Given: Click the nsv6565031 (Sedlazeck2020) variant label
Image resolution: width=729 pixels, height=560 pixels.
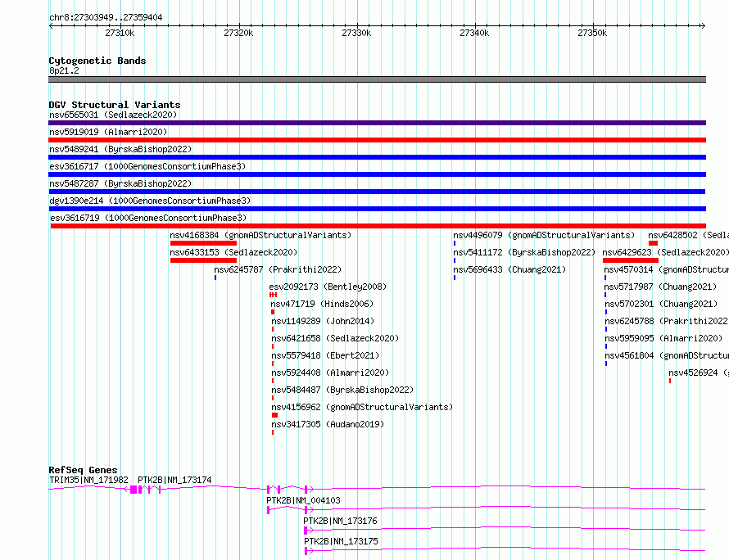Looking at the screenshot, I should (113, 115).
